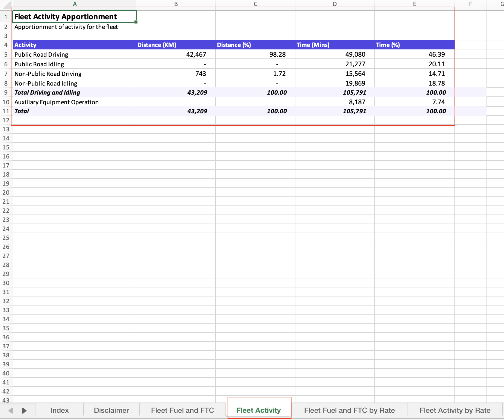This screenshot has width=504, height=420.
Task: Select the cell showing 42,467
Action: tap(176, 55)
